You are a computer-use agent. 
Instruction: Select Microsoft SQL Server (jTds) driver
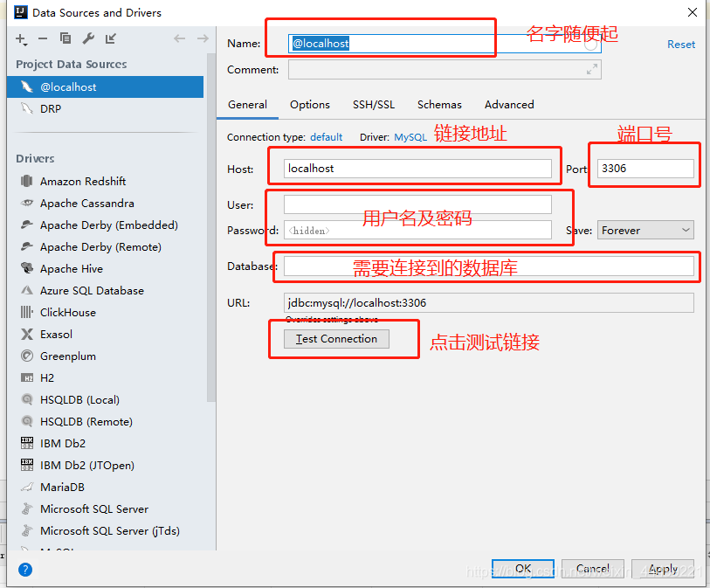pyautogui.click(x=110, y=530)
